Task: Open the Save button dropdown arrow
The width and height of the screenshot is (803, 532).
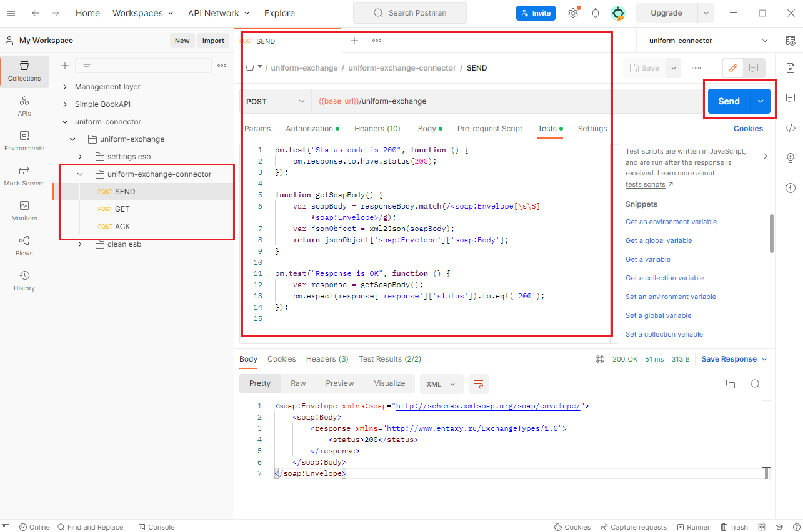Action: 674,68
